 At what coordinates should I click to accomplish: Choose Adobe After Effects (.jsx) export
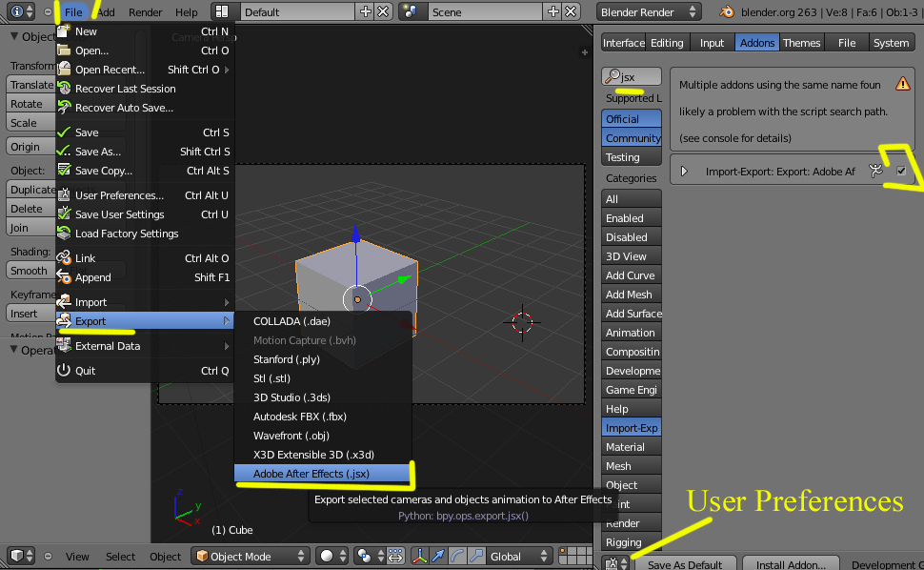coord(322,474)
